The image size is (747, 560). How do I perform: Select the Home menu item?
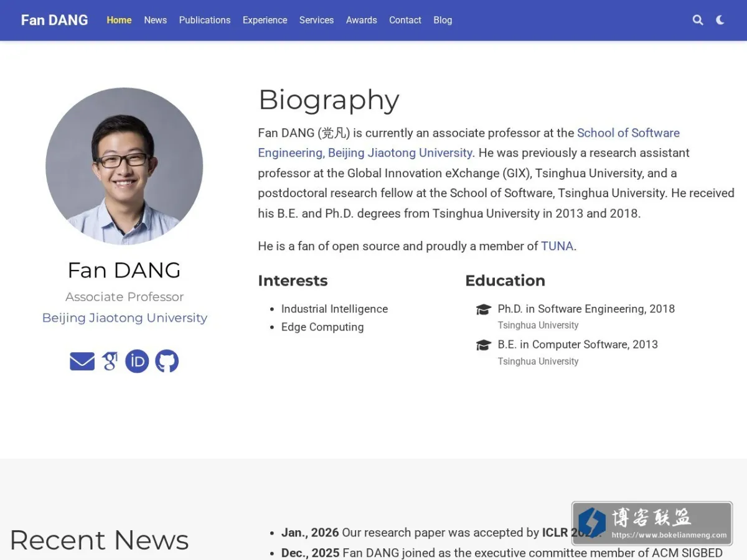(119, 20)
